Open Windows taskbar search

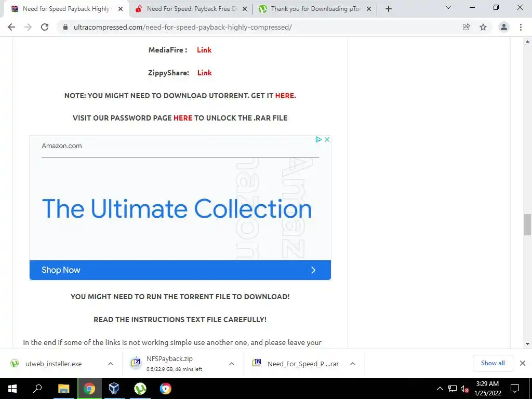point(37,389)
